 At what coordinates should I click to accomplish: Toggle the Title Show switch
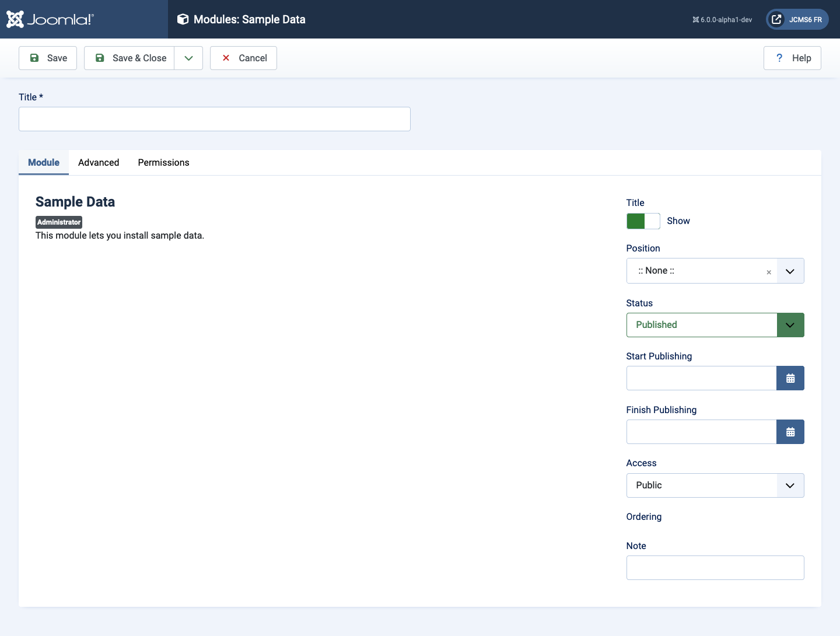643,221
